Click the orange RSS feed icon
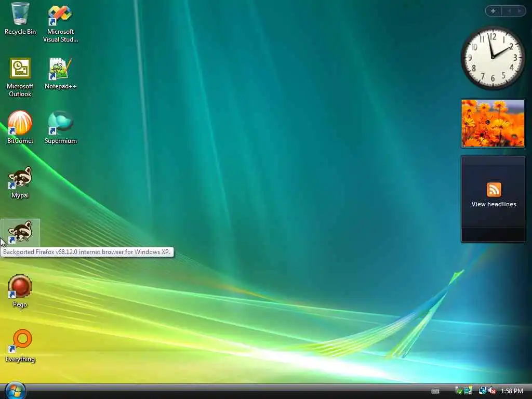The image size is (532, 399). click(494, 189)
